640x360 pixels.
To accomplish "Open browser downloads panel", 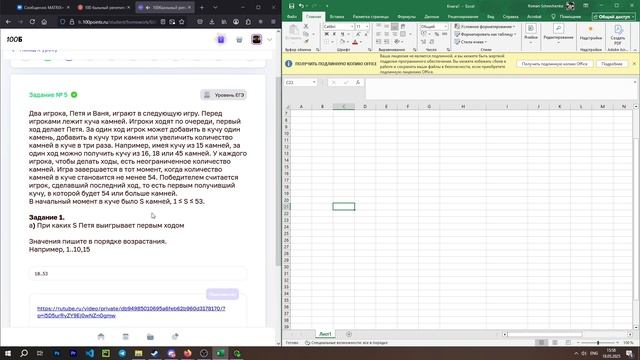I will 211,22.
